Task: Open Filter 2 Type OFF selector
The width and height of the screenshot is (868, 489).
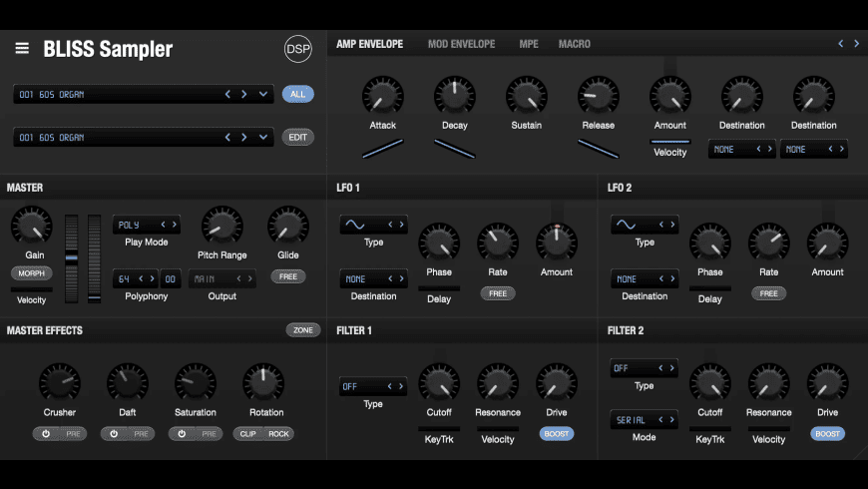Action: click(645, 368)
